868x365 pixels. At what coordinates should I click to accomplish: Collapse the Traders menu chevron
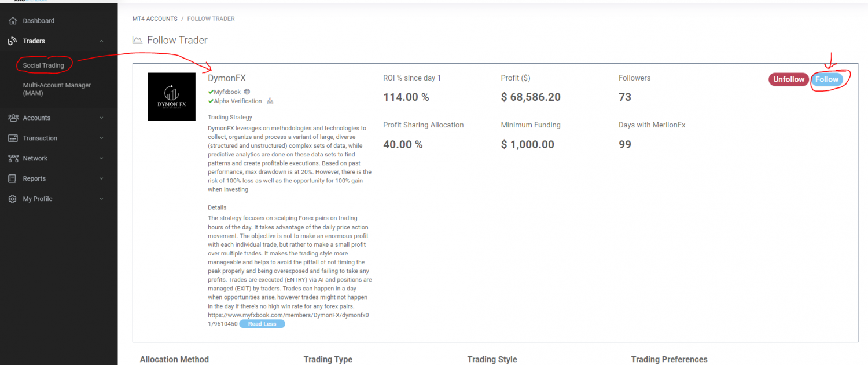tap(101, 41)
